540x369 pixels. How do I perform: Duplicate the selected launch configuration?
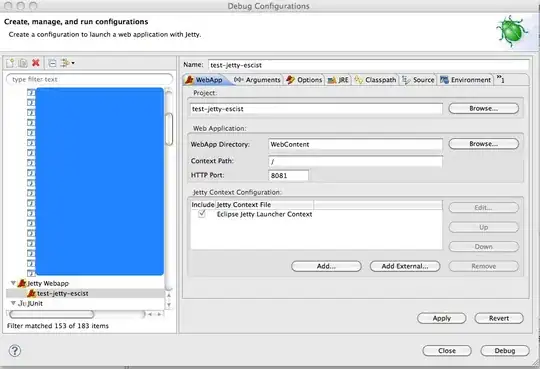(23, 63)
